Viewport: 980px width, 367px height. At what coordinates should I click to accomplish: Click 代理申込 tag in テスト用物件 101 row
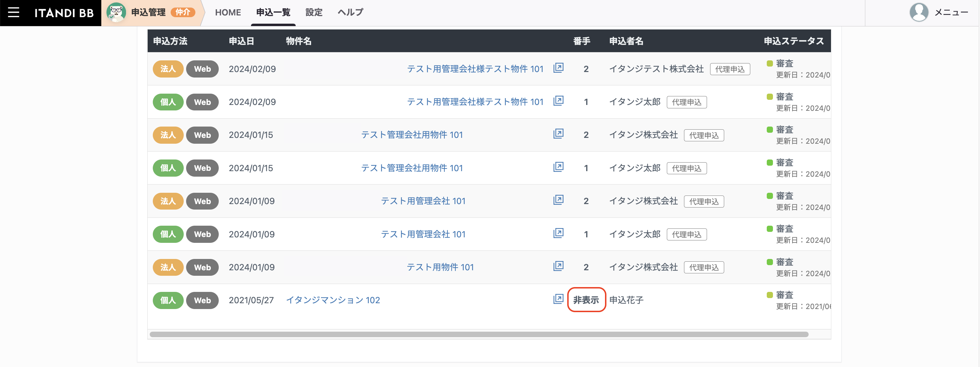704,268
